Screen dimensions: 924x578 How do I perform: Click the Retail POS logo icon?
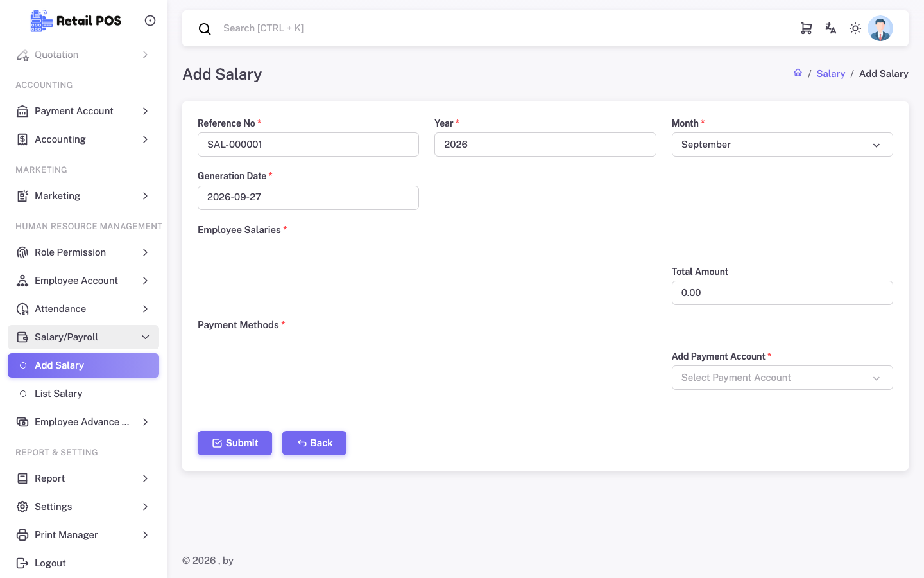point(42,21)
